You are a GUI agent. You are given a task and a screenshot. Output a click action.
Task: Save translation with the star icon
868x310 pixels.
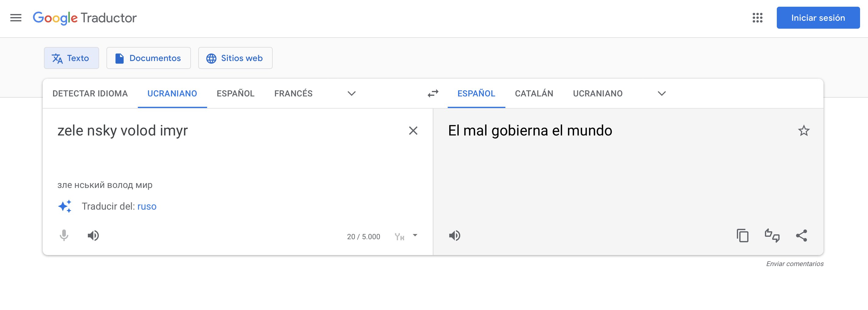(x=804, y=131)
